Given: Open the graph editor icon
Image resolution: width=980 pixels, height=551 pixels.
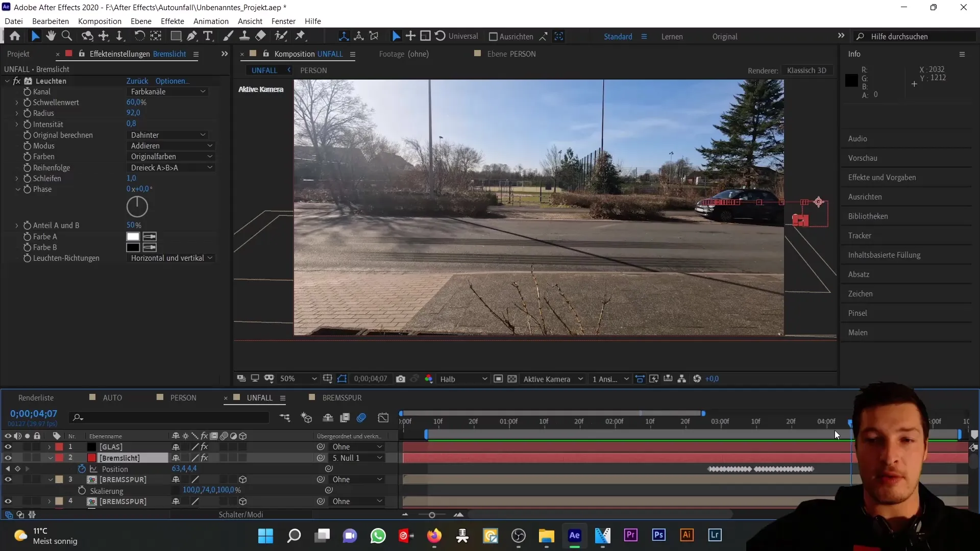Looking at the screenshot, I should click(383, 418).
